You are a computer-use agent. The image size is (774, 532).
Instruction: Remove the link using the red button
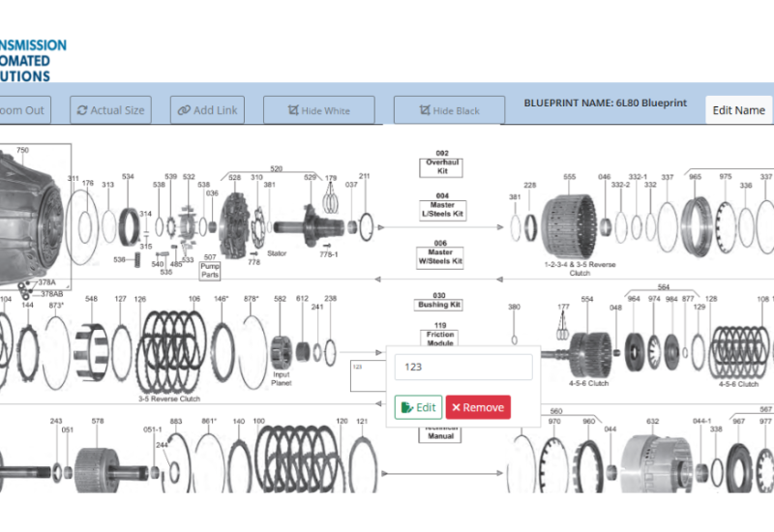478,407
